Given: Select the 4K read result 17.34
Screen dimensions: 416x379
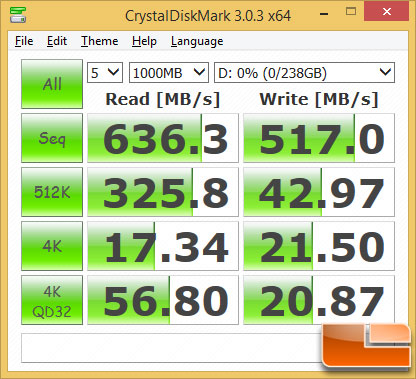Looking at the screenshot, I should (163, 246).
